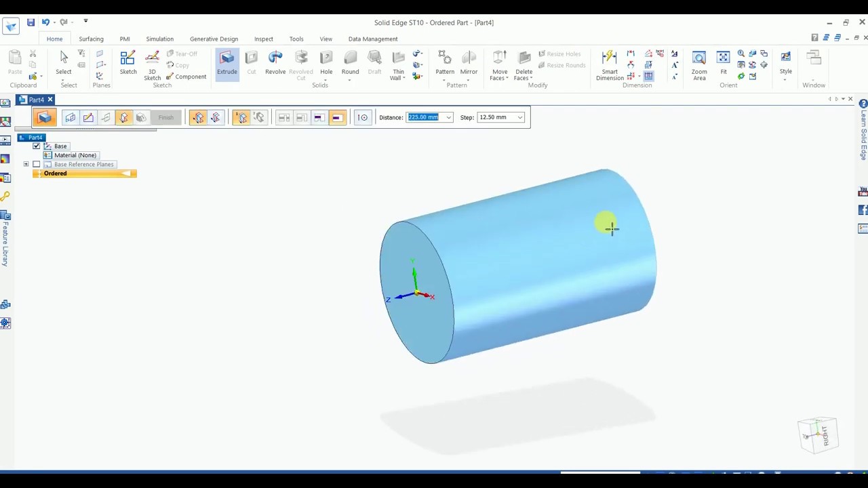The image size is (868, 488).
Task: Select the Mirror tool
Action: click(x=469, y=62)
